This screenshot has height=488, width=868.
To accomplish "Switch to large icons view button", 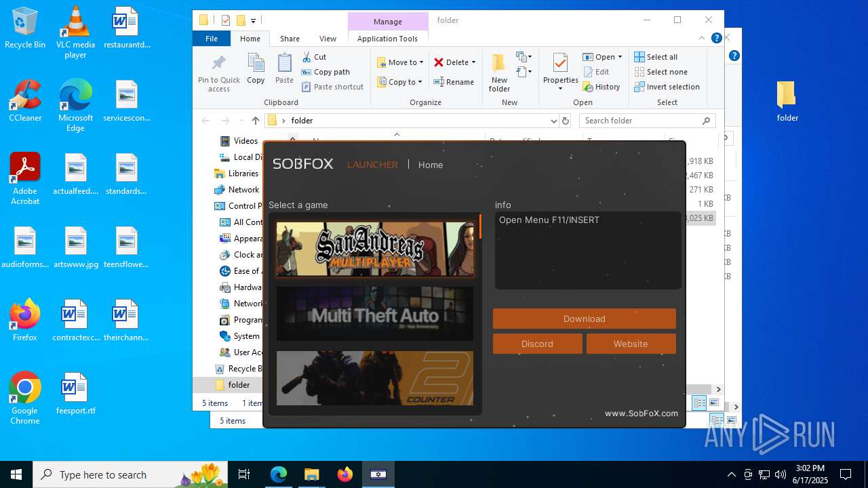I will tap(713, 403).
